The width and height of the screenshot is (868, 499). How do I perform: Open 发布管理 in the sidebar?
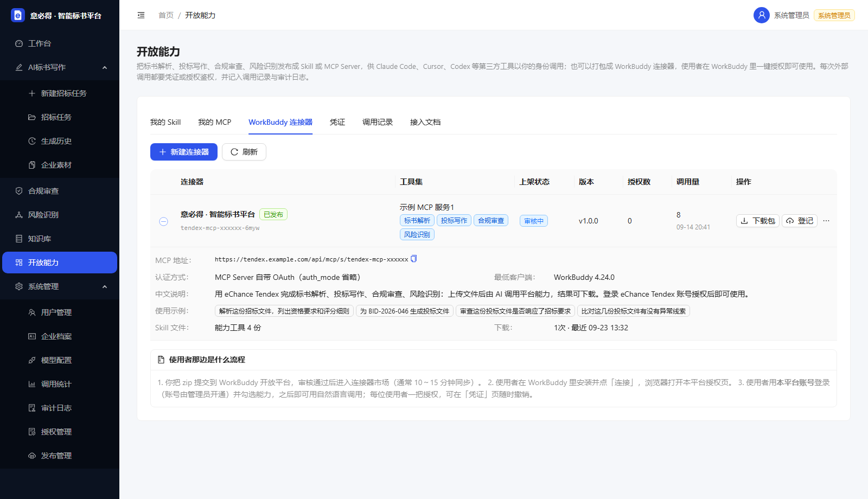click(x=60, y=456)
